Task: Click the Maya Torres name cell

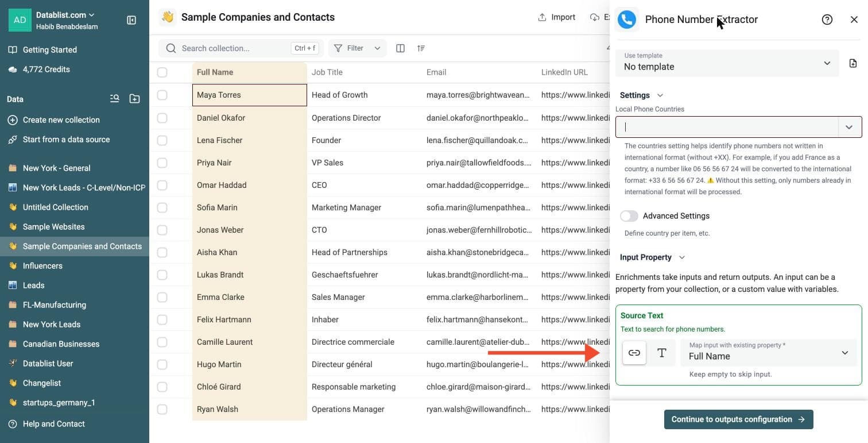Action: click(249, 95)
